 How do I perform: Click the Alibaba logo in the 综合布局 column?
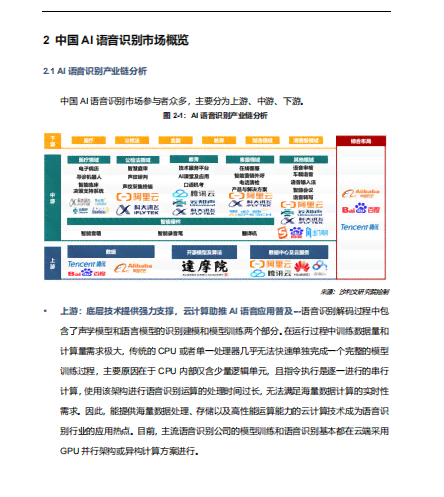[x=360, y=193]
